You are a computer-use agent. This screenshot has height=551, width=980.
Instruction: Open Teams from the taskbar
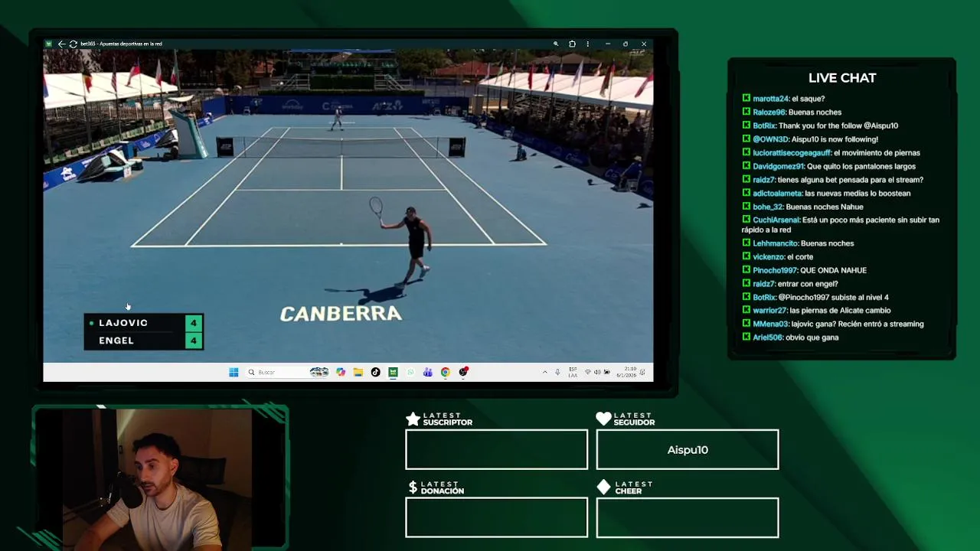[x=428, y=372]
